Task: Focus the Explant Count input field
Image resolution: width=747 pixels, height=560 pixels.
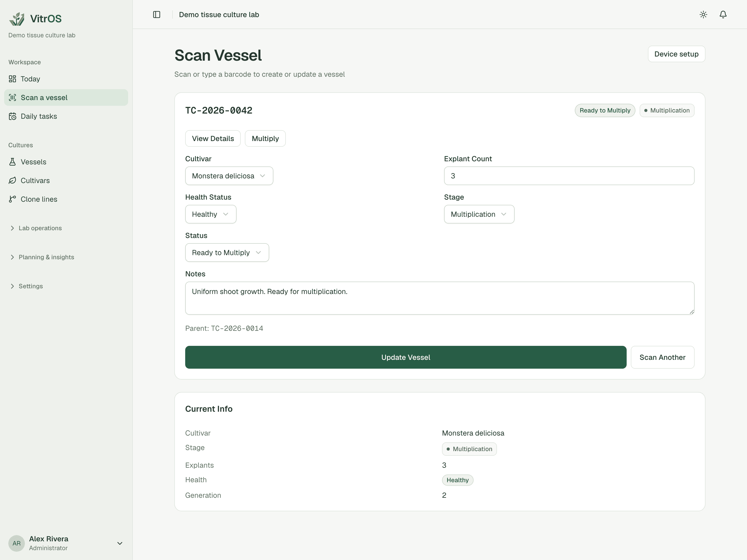Action: 569,176
